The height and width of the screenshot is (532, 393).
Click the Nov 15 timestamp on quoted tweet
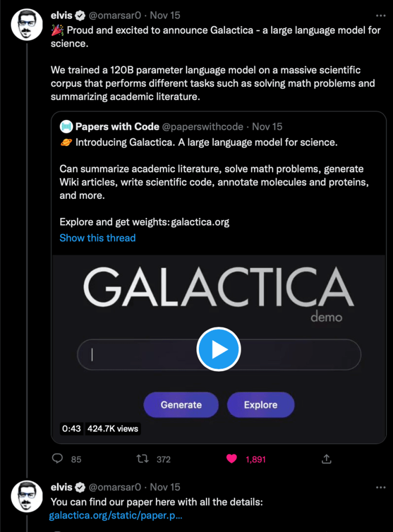[x=267, y=126]
